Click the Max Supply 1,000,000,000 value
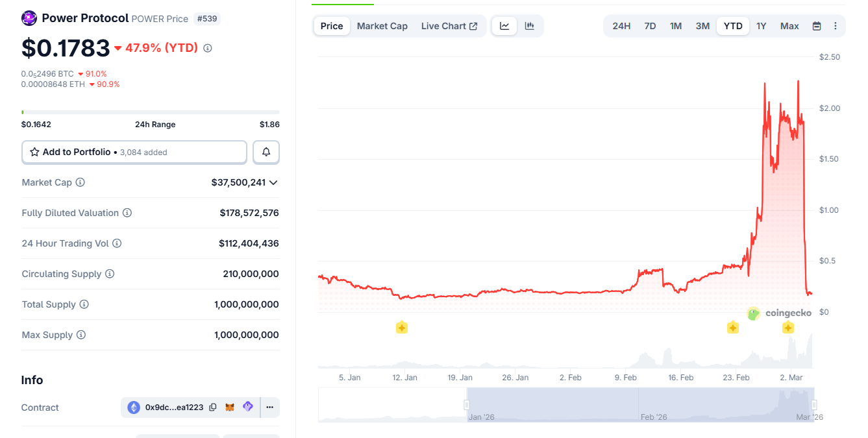The height and width of the screenshot is (438, 868). coord(247,335)
